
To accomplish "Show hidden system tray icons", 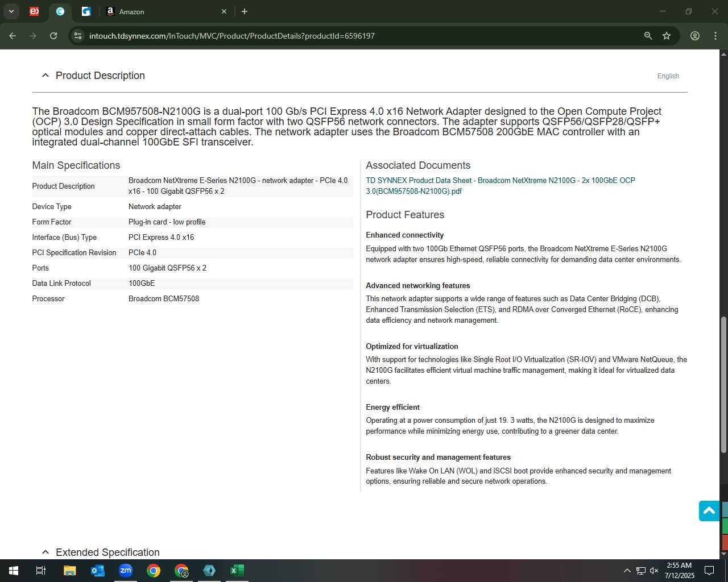I will [627, 571].
